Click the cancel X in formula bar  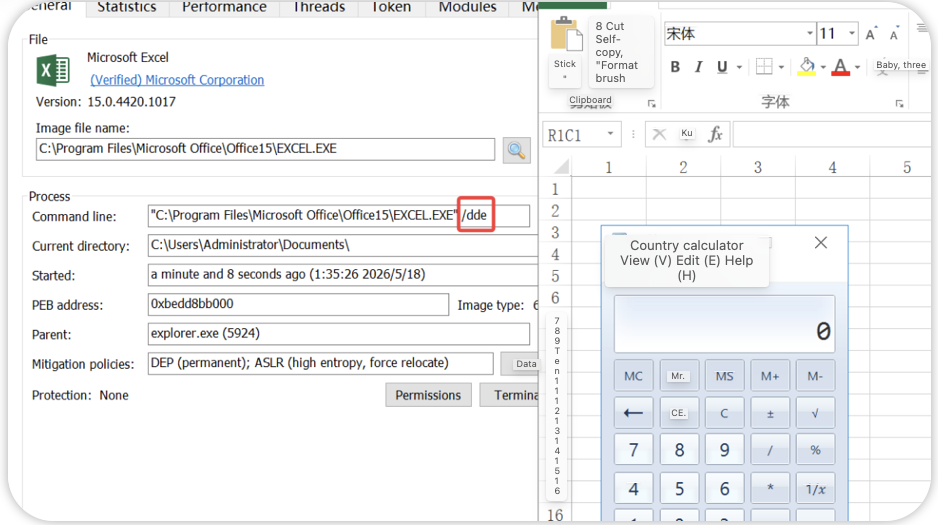tap(659, 135)
